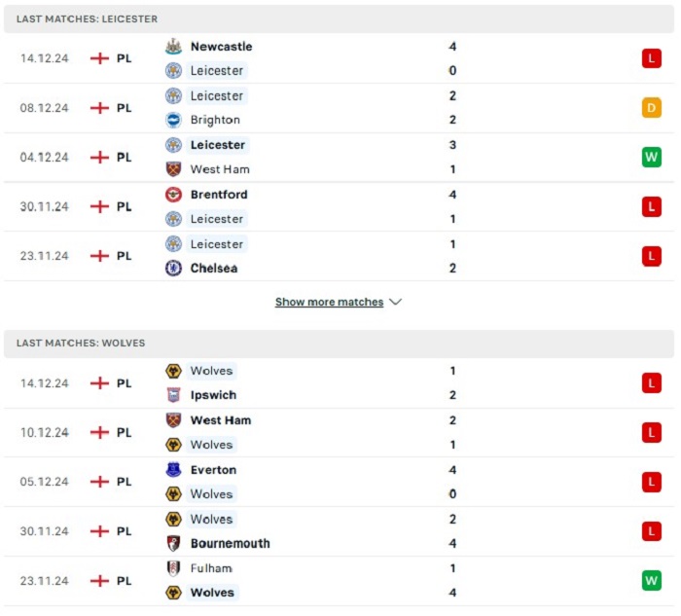
Task: Click the green win badge for Leicester vs West Ham
Action: point(652,157)
